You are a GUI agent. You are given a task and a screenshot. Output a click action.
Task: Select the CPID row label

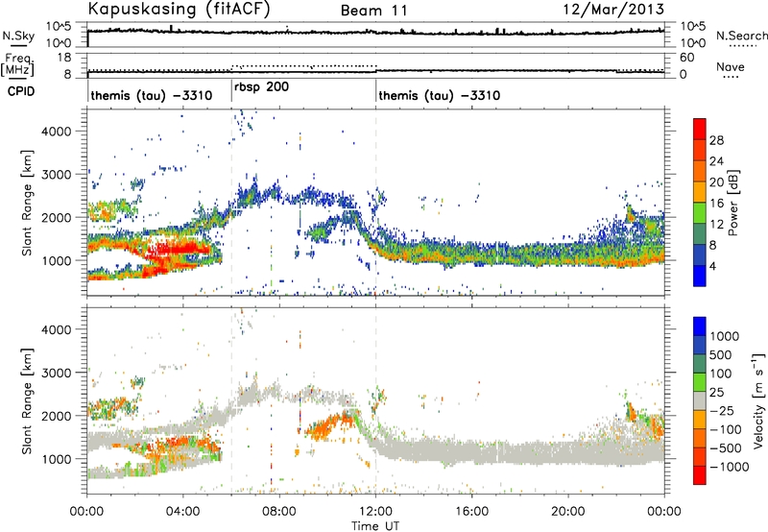21,91
